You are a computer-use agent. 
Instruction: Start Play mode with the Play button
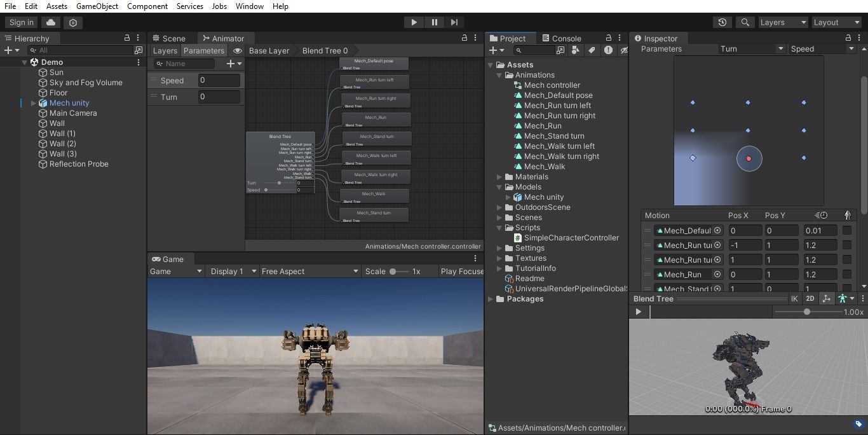tap(414, 22)
